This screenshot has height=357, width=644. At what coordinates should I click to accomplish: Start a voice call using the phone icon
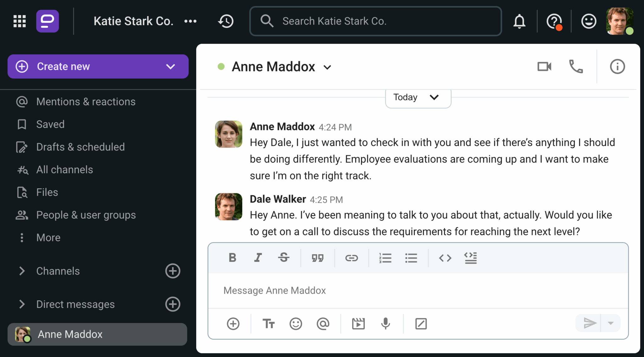576,67
